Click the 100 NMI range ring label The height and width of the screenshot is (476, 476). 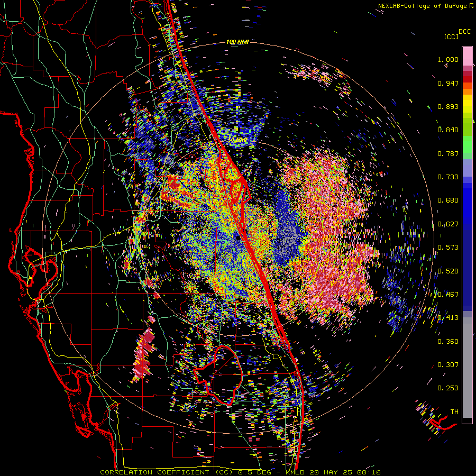pos(237,42)
